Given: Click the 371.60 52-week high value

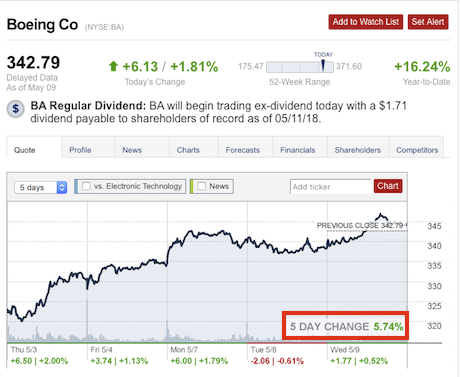Looking at the screenshot, I should (x=349, y=66).
